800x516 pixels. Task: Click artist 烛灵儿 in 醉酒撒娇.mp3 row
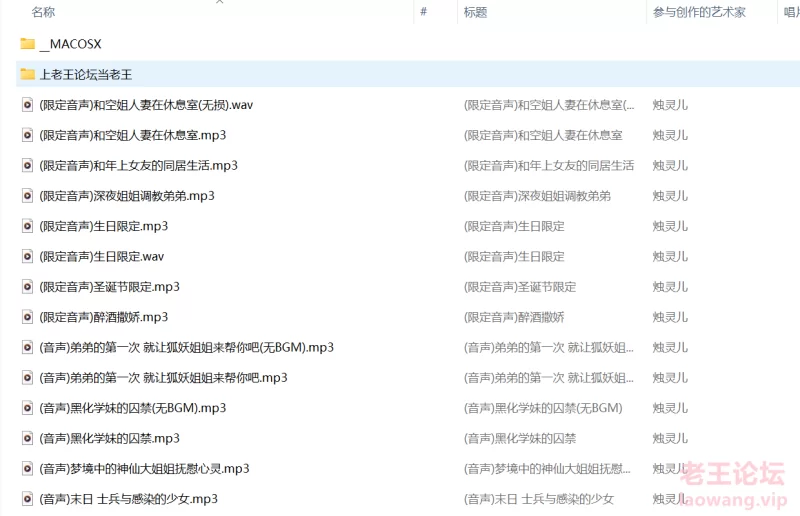670,317
